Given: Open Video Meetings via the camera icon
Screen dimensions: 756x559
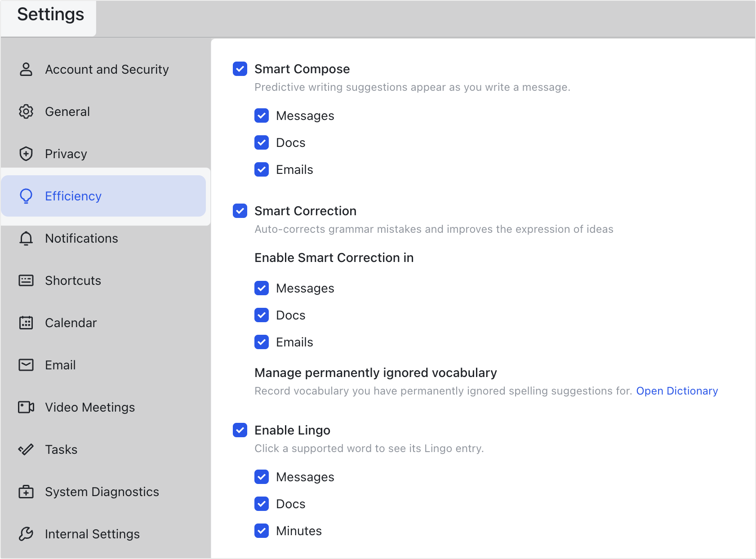Looking at the screenshot, I should coord(26,407).
